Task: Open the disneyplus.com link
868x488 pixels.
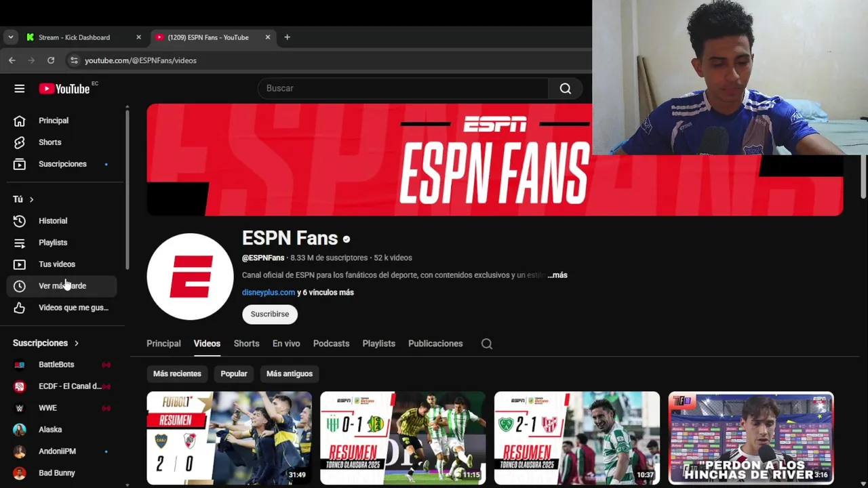Action: click(x=269, y=293)
